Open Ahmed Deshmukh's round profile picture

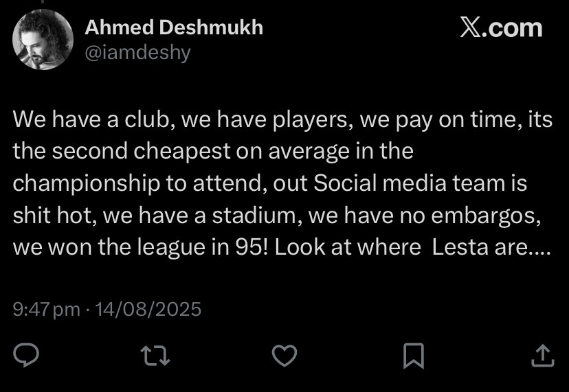(43, 39)
